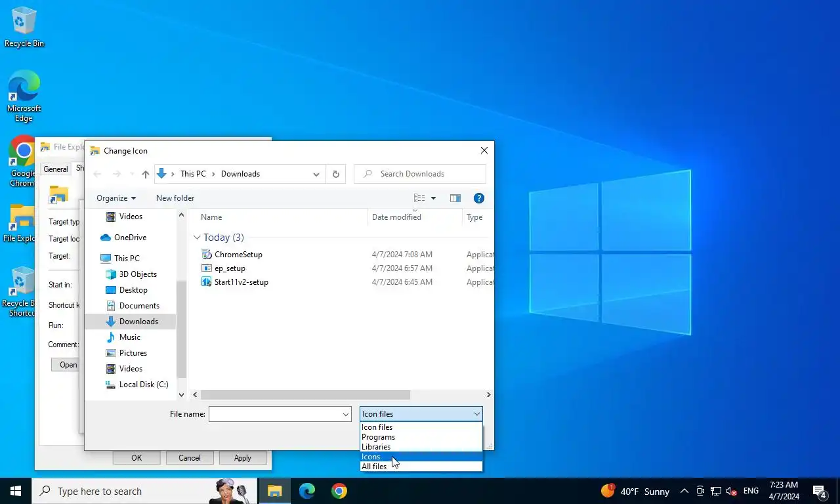Viewport: 840px width, 504px height.
Task: Close the Change Icon dialog
Action: coord(484,150)
